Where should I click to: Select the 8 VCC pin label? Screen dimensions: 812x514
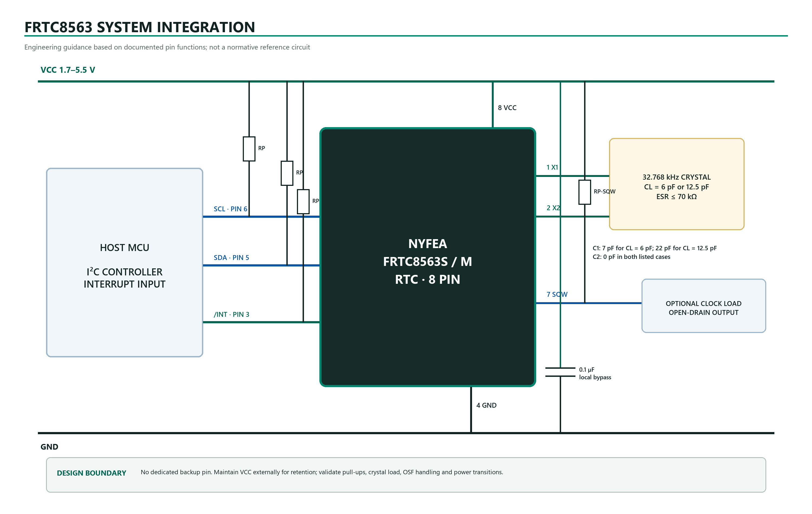click(x=507, y=108)
